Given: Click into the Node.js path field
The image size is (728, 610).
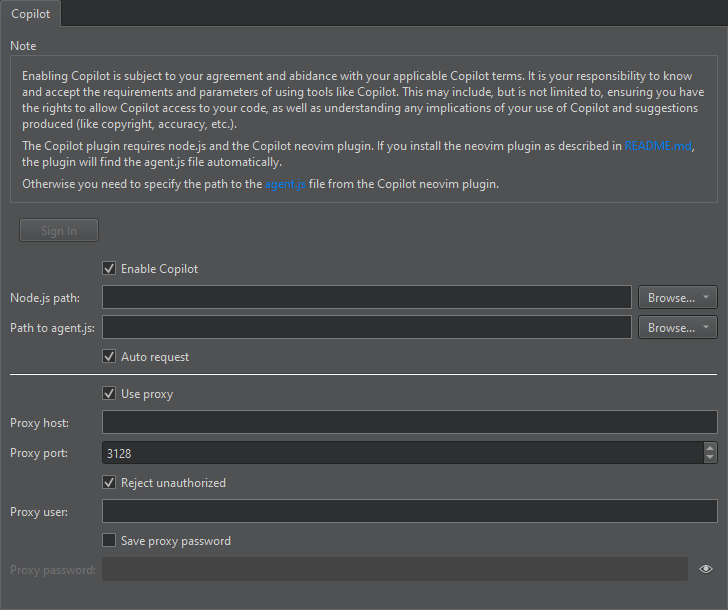Looking at the screenshot, I should [x=366, y=298].
